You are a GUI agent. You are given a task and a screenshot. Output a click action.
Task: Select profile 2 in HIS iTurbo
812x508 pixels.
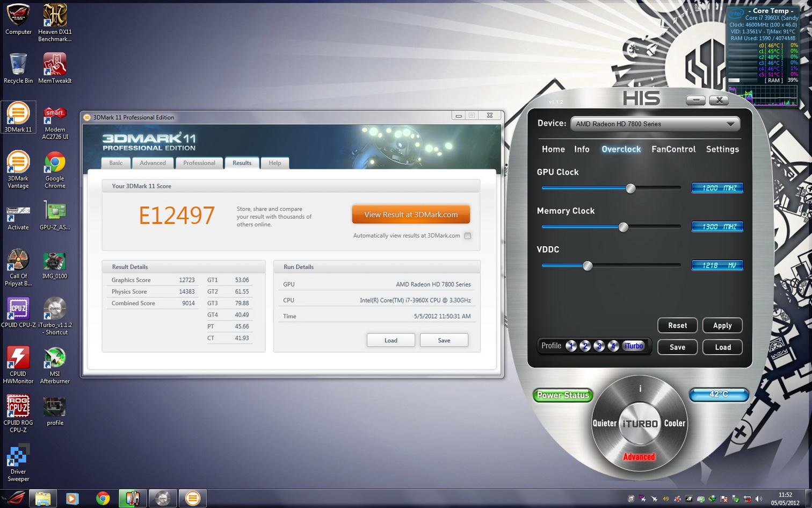pos(585,346)
